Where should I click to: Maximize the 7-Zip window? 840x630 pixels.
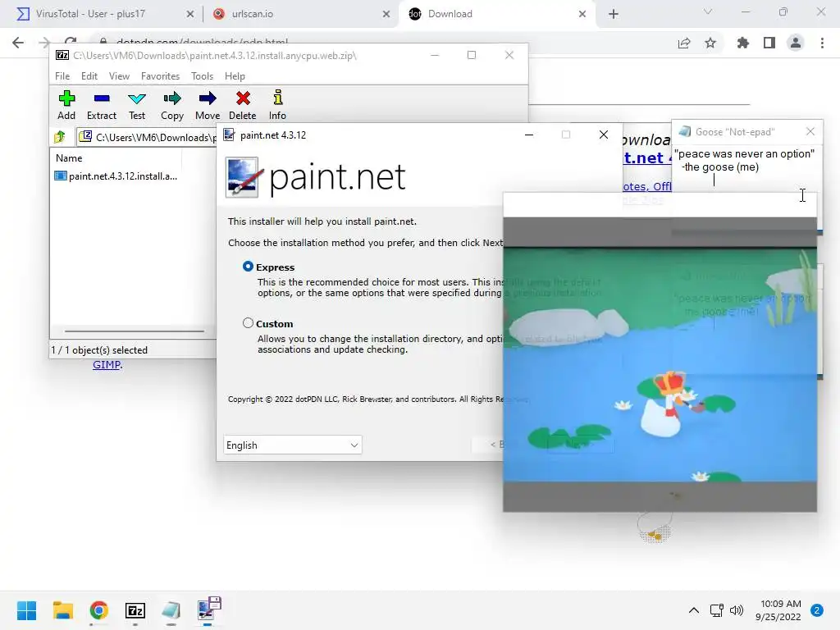tap(472, 55)
